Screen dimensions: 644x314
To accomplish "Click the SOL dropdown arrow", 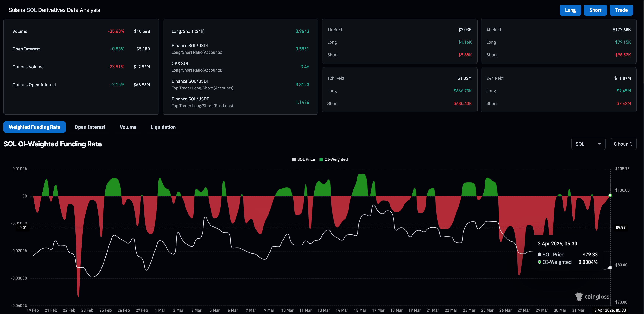I will pos(599,144).
